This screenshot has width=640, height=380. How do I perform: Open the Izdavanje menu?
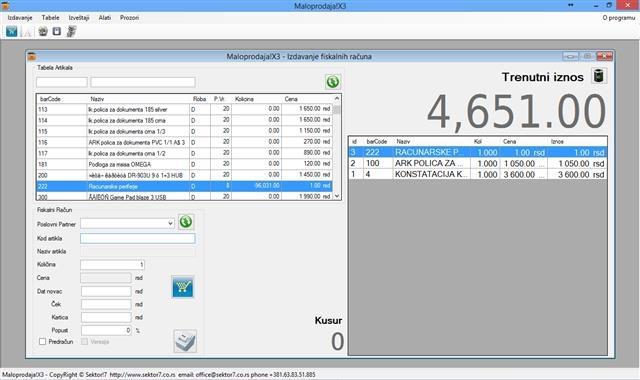point(20,18)
